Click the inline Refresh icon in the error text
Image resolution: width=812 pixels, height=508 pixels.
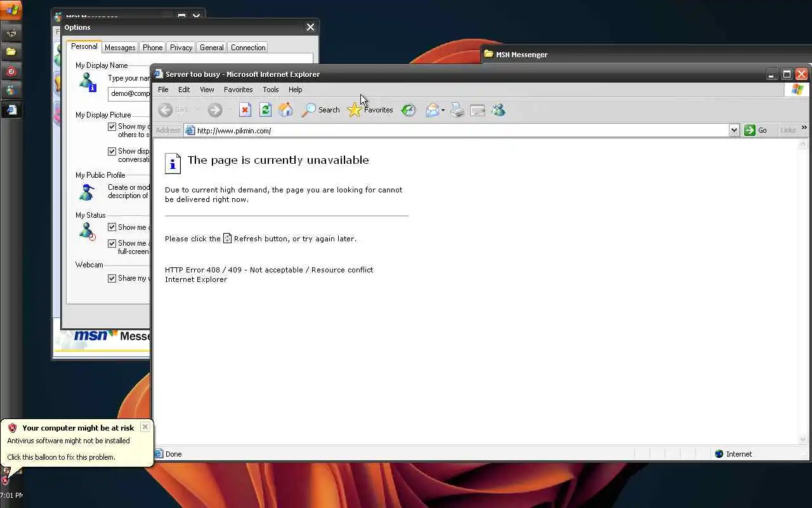tap(227, 239)
